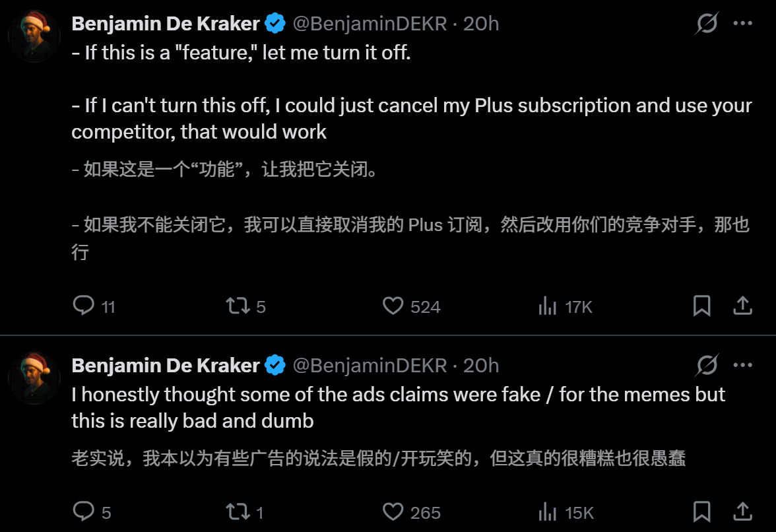The height and width of the screenshot is (532, 776).
Task: Share the second tweet
Action: 742,512
